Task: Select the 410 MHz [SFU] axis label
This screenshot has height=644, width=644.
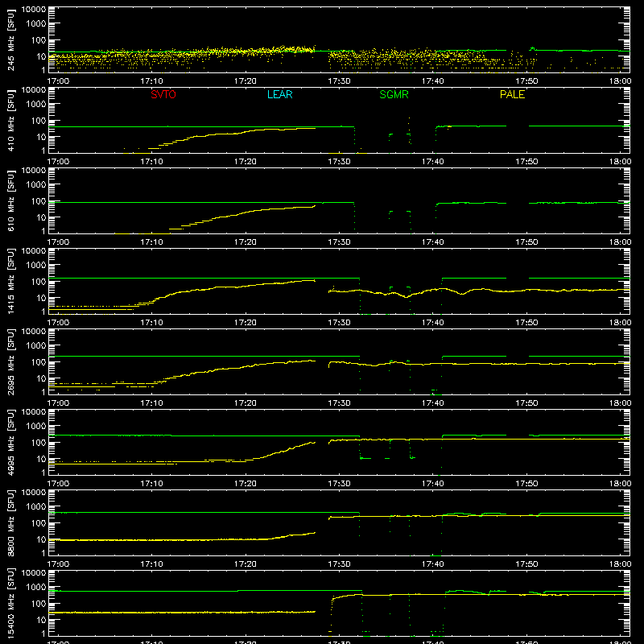Action: coord(10,121)
